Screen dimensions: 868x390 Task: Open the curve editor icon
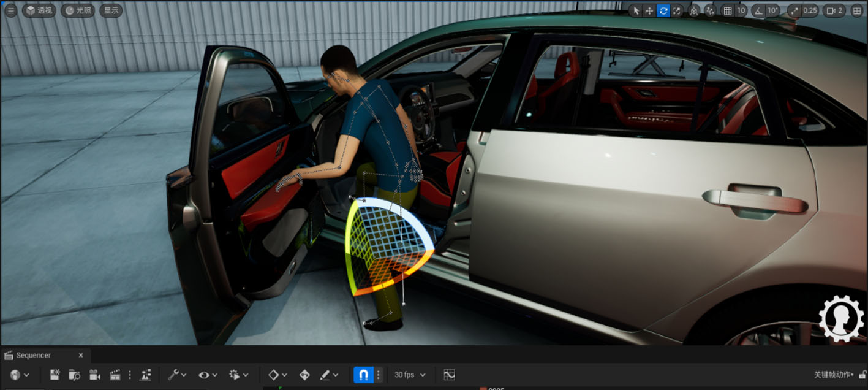pos(449,375)
